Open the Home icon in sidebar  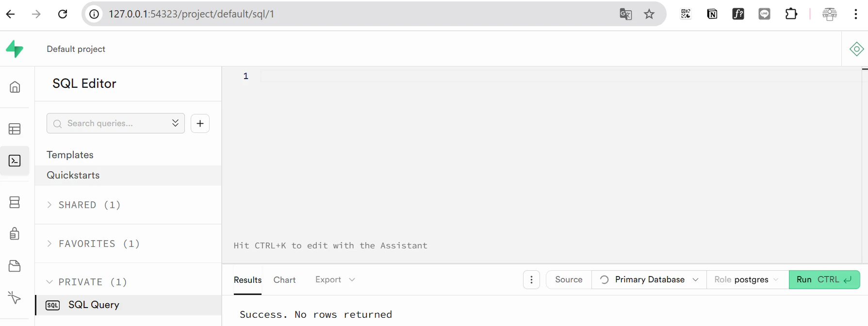15,87
